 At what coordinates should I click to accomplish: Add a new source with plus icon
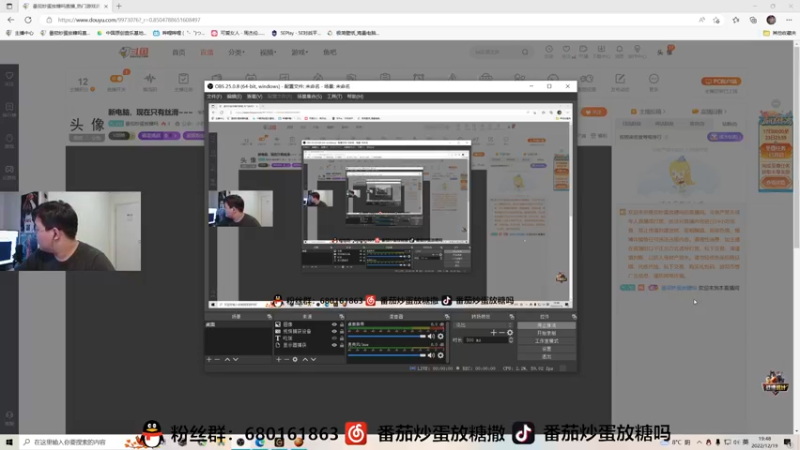(x=279, y=359)
